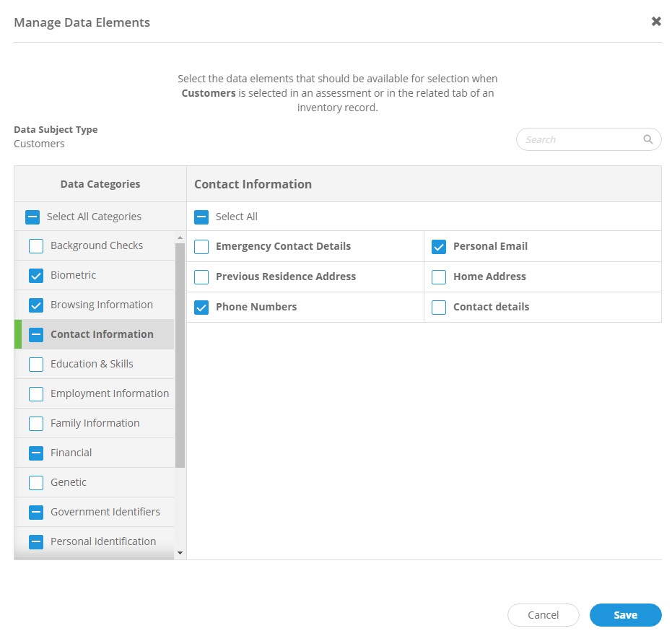
Task: Enable Employment Information
Action: pos(35,393)
